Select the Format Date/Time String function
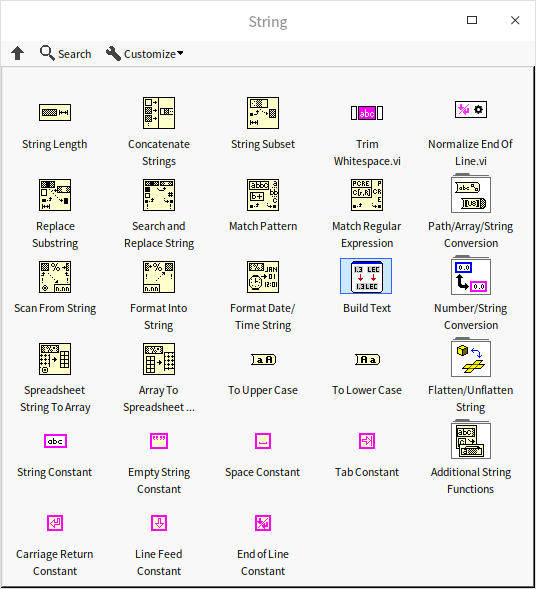The image size is (536, 589). (263, 277)
